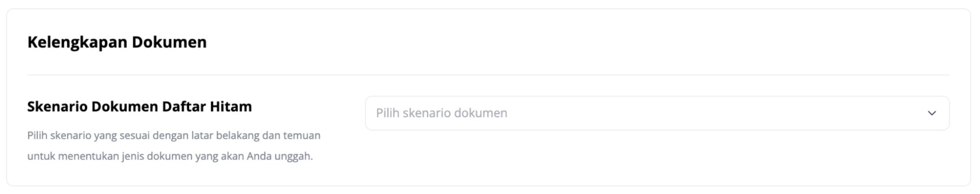Click the description line starting with untuk menentukan
Image resolution: width=980 pixels, height=194 pixels.
pyautogui.click(x=170, y=156)
